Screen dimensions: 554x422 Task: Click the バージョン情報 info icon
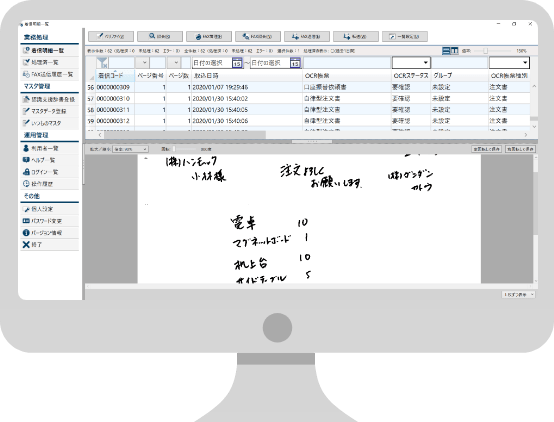click(26, 233)
